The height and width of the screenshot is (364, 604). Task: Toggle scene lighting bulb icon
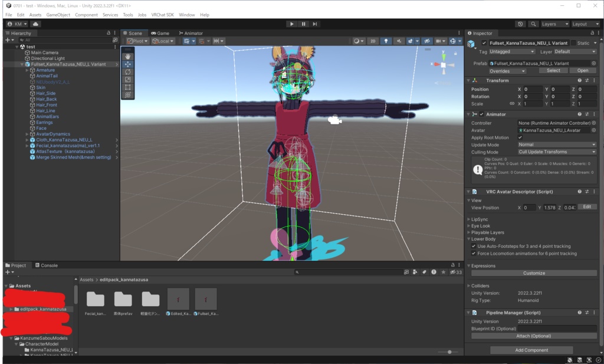click(386, 41)
